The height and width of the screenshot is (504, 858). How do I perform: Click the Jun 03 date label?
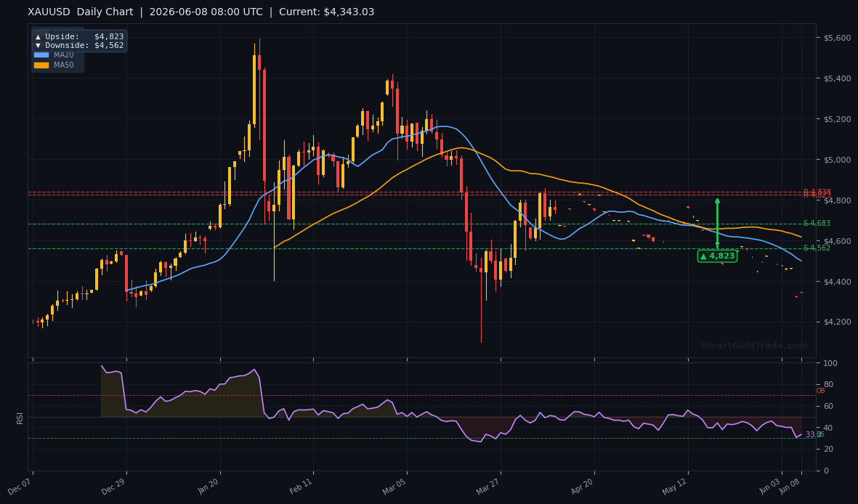click(x=770, y=485)
